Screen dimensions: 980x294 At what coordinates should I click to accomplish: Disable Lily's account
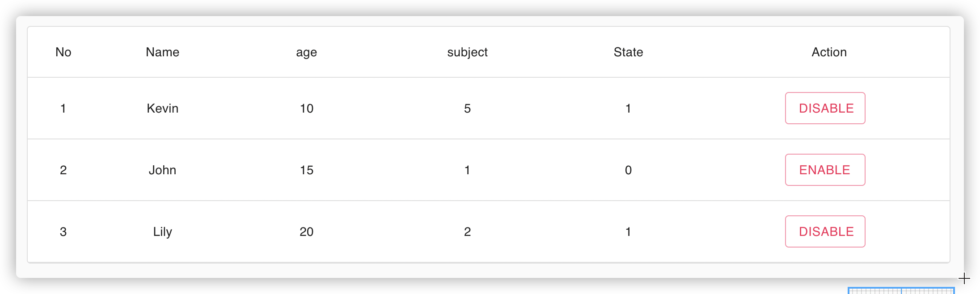[824, 231]
